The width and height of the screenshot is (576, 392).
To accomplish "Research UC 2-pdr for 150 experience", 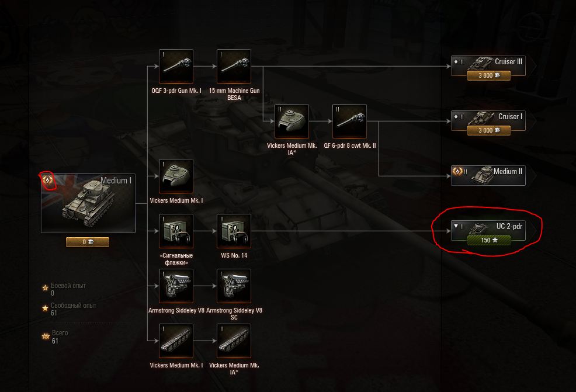I will click(x=489, y=240).
